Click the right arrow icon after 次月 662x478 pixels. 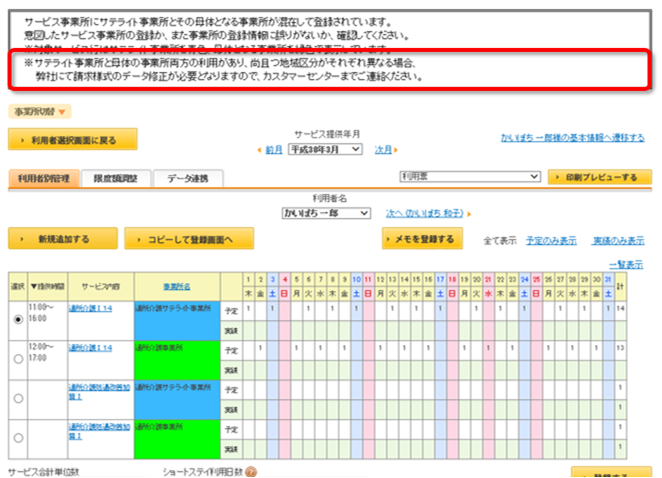(x=396, y=150)
